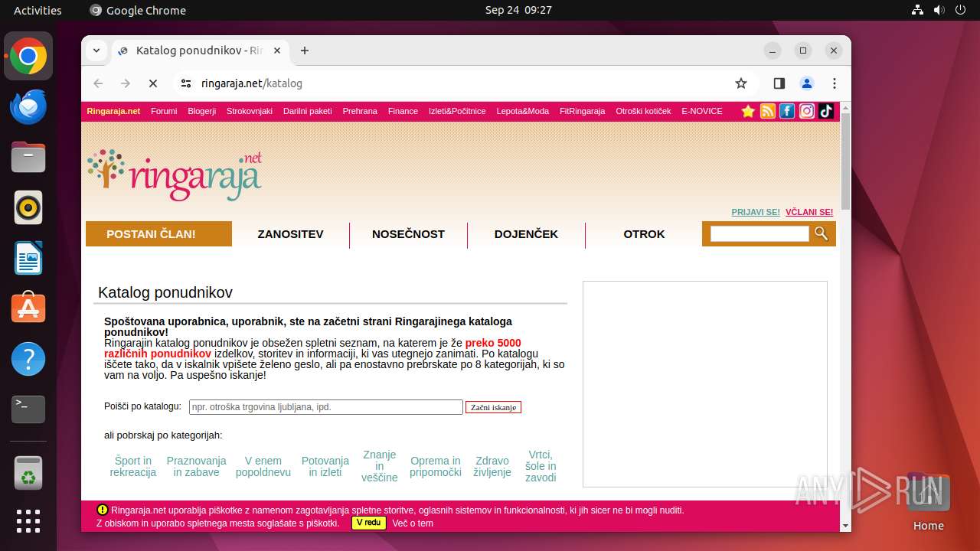Open the tab search dropdown
980x551 pixels.
pyautogui.click(x=96, y=51)
